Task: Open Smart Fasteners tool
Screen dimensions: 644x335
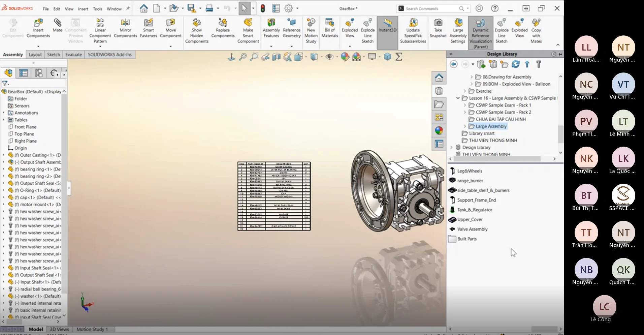Action: [x=149, y=28]
